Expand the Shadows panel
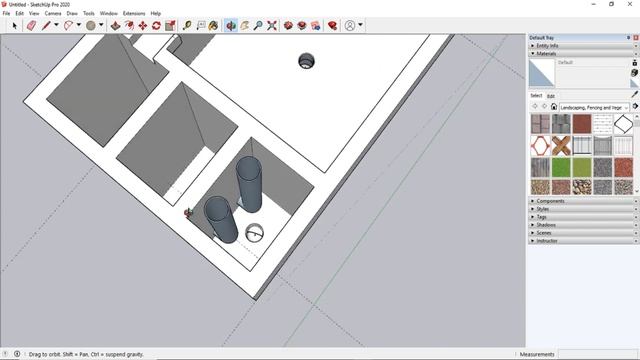Image resolution: width=640 pixels, height=360 pixels. pos(583,225)
